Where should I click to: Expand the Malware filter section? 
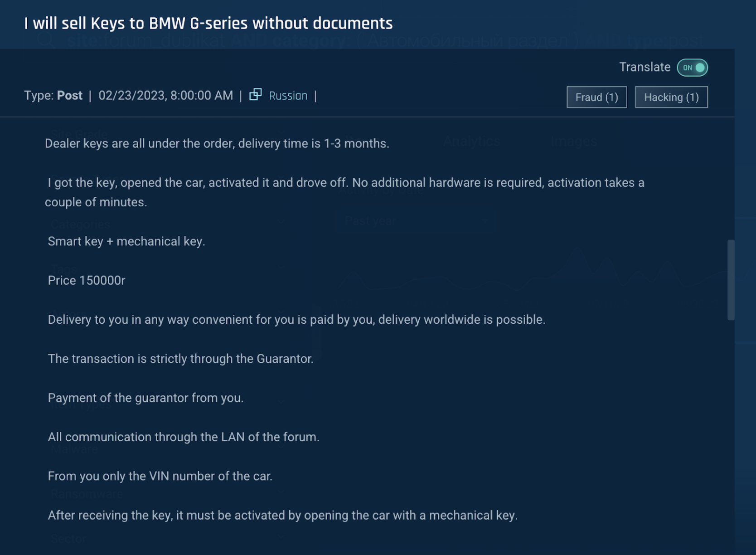tap(75, 449)
